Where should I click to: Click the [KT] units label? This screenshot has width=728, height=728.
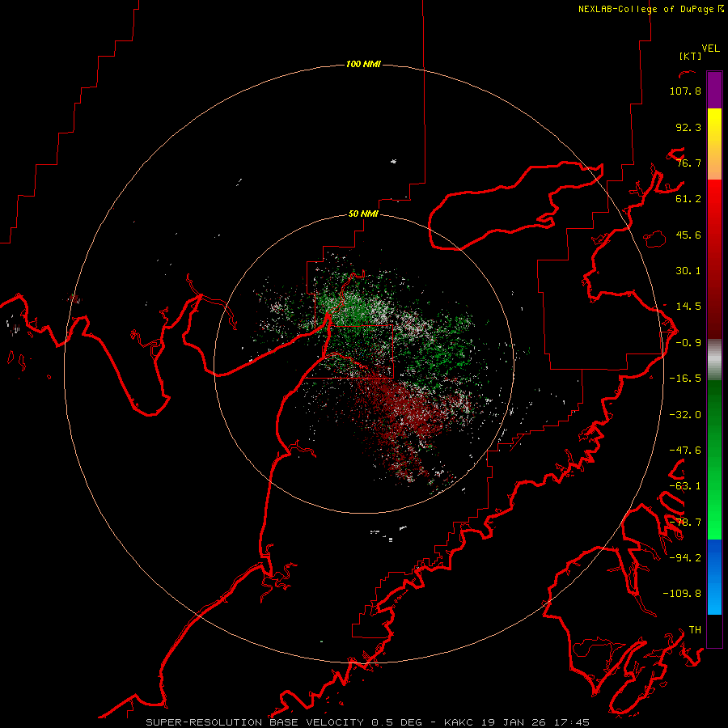[691, 56]
